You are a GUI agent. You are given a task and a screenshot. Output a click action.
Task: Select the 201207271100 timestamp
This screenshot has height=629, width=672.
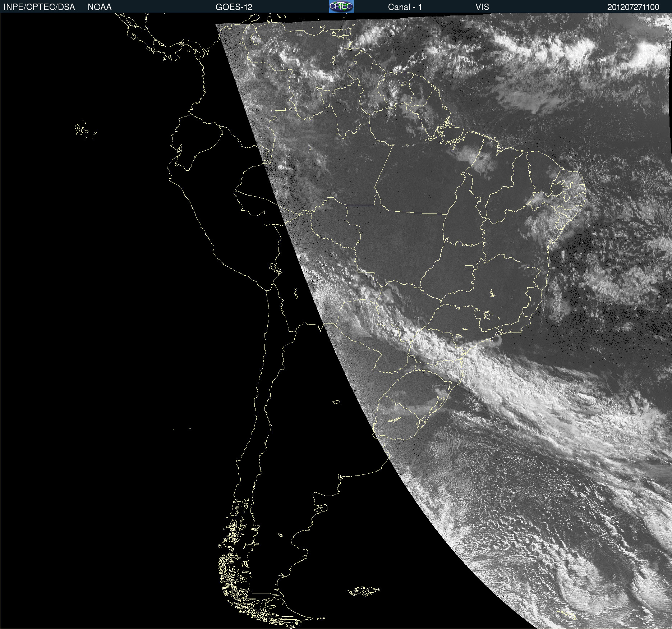633,7
